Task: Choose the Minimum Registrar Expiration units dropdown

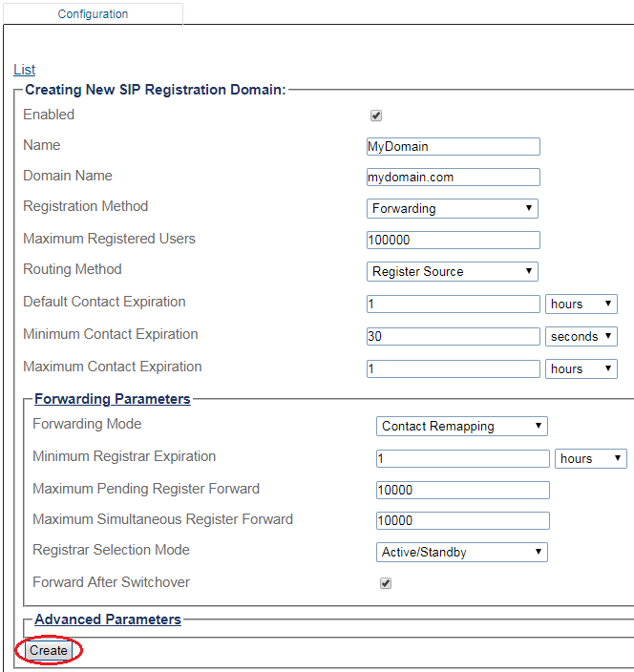Action: pos(591,458)
